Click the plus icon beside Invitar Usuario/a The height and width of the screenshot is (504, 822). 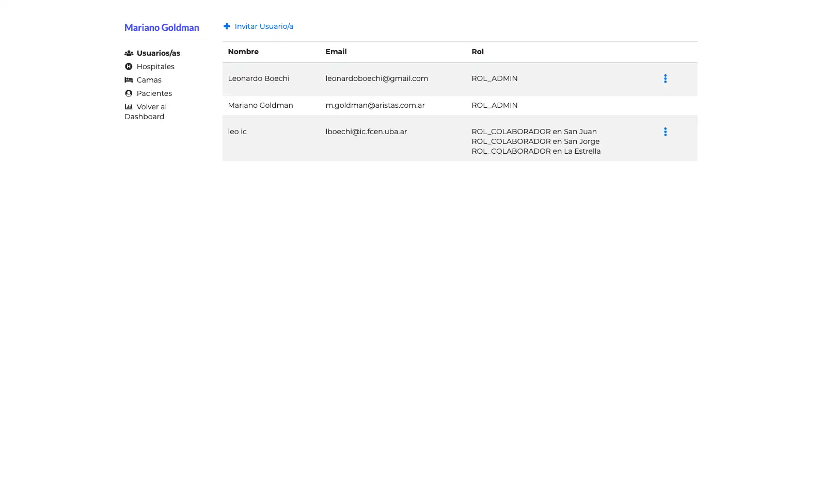(x=227, y=26)
